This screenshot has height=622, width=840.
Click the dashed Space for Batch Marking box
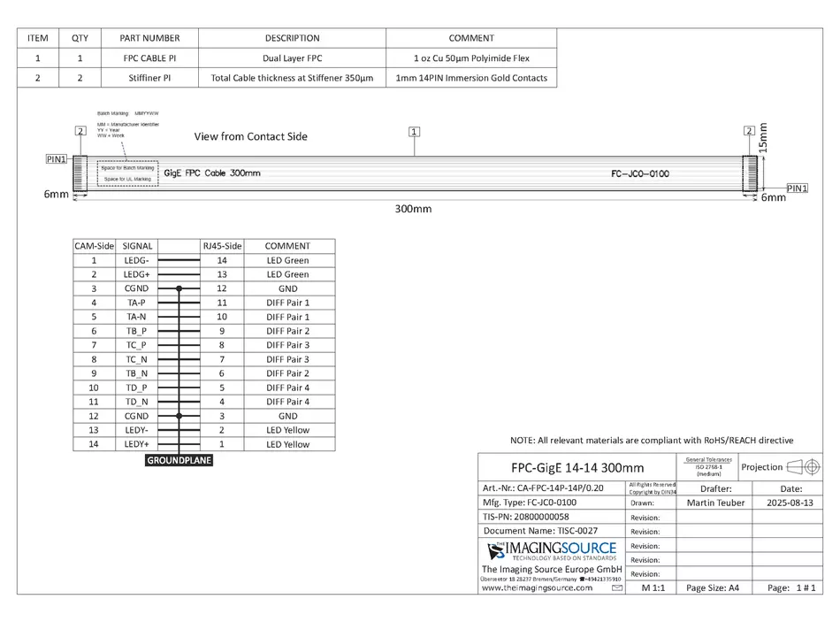coord(122,173)
